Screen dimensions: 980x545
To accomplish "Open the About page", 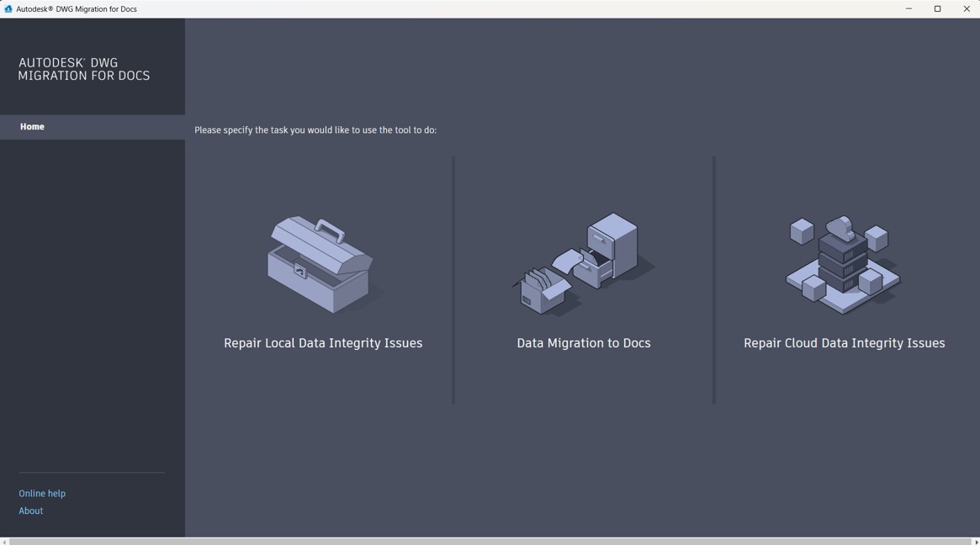I will [x=30, y=511].
